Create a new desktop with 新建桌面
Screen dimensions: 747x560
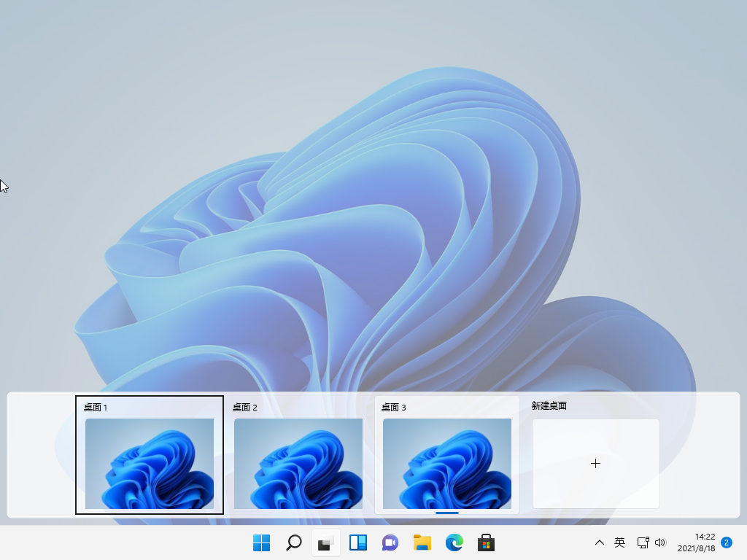coord(595,463)
